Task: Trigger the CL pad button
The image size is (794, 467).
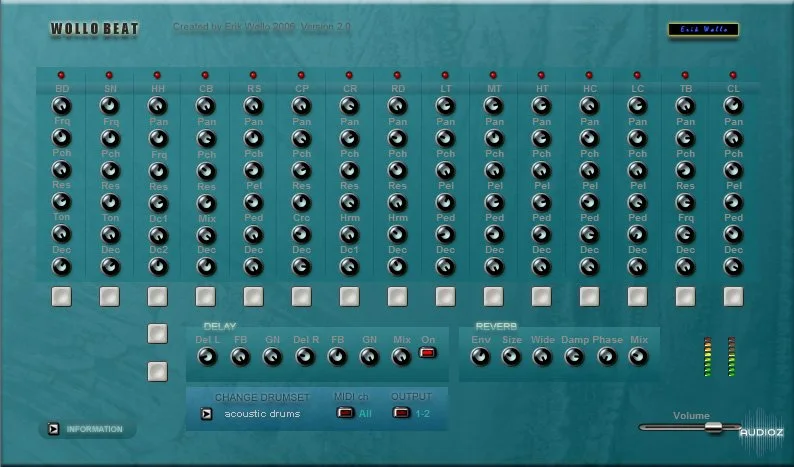Action: (734, 297)
